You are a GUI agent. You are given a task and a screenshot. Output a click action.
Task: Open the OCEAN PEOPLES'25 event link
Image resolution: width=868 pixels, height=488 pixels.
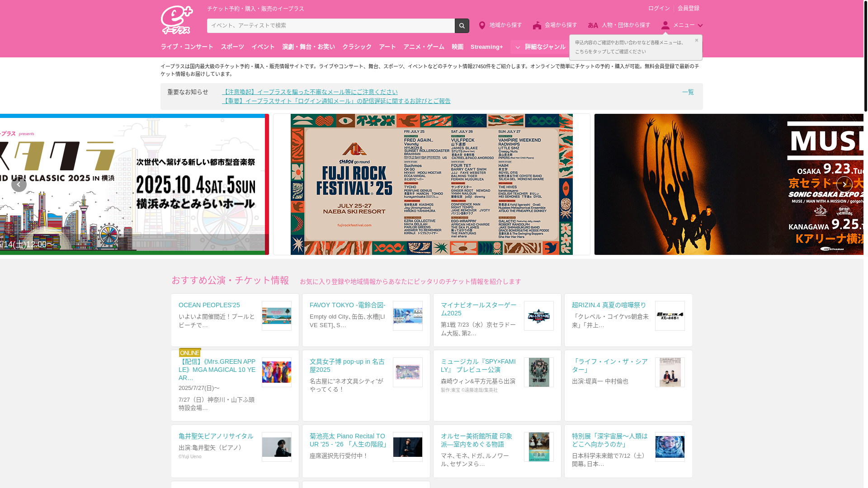(209, 305)
